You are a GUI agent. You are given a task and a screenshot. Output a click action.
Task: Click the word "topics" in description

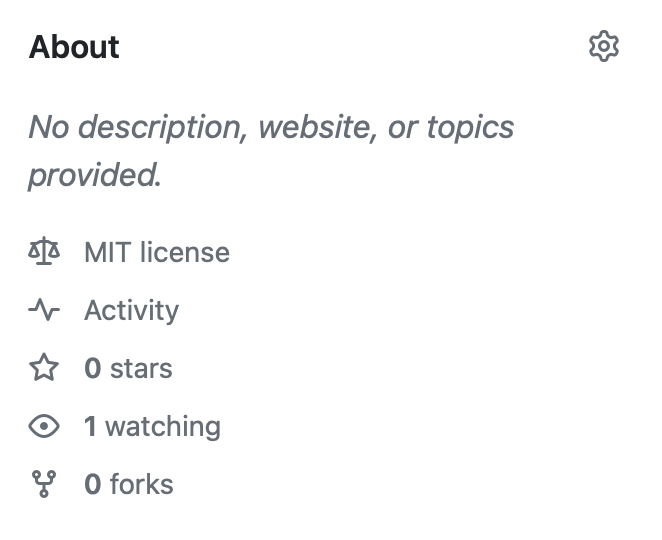[x=470, y=128]
